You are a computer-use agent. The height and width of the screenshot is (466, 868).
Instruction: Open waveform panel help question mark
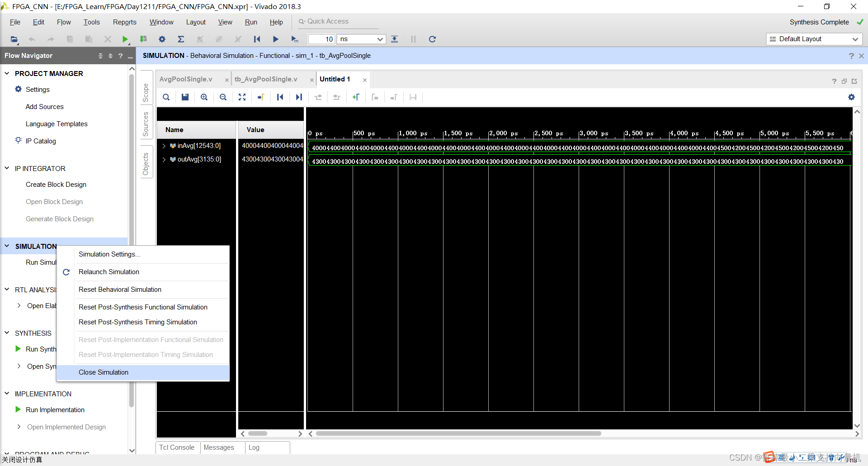point(834,81)
